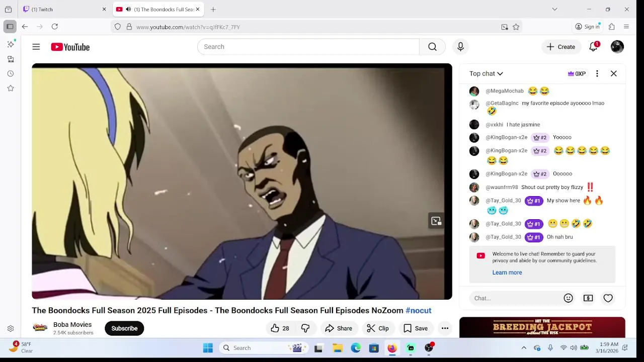Open sidebar AI chatbot sparkle icon
Viewport: 644px width, 362px height.
pos(11,44)
